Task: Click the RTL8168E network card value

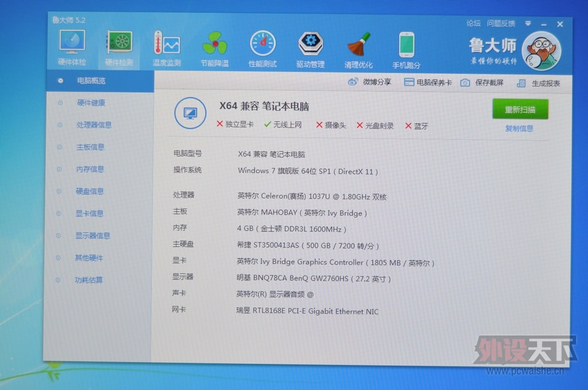Action: 308,311
